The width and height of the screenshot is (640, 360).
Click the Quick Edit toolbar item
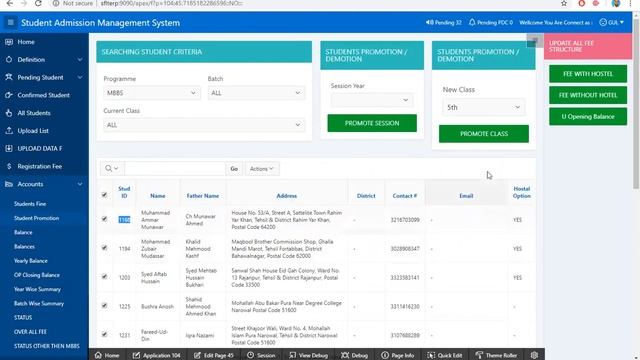(444, 355)
